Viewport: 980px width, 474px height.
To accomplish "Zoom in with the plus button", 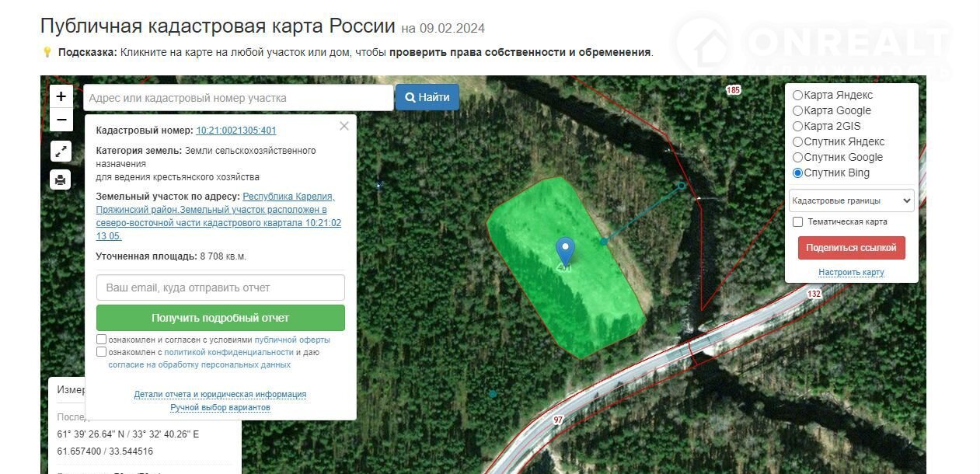I will 61,97.
